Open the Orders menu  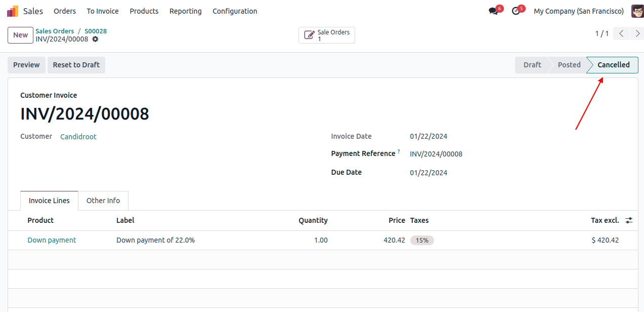point(65,11)
